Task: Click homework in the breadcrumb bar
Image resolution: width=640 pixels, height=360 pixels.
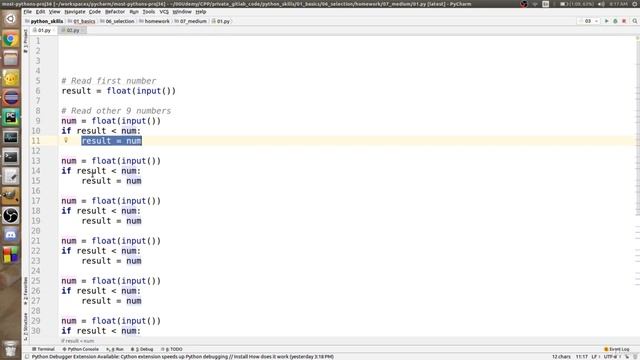Action: 154,21
